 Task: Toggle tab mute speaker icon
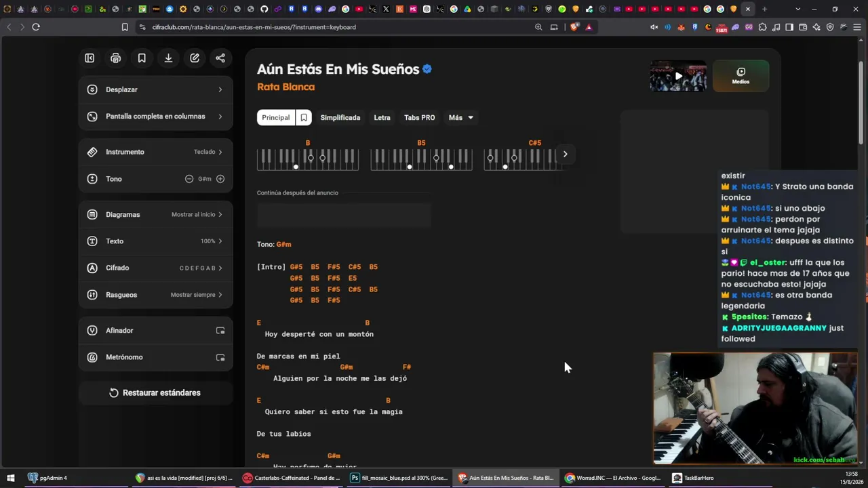pyautogui.click(x=654, y=27)
